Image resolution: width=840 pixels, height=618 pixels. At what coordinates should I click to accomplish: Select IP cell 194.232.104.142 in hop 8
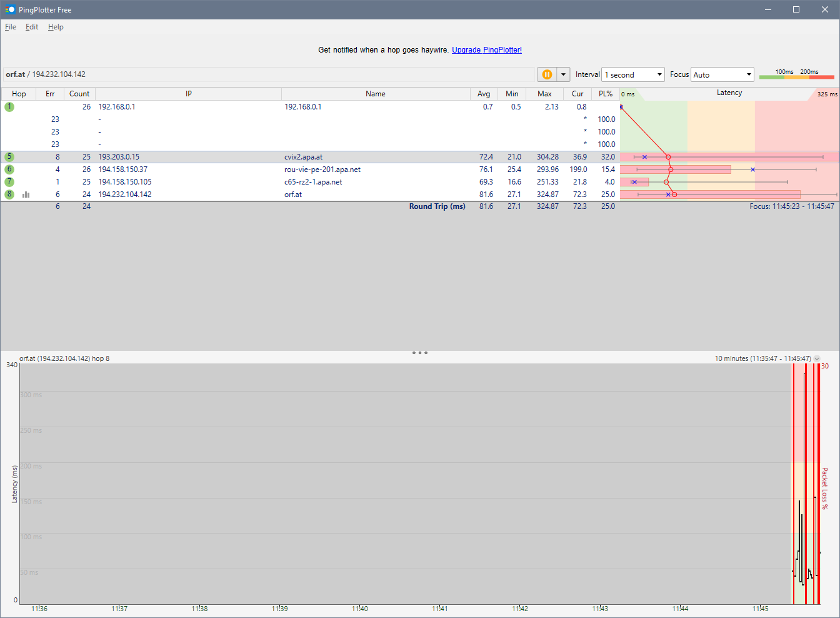[x=124, y=195]
